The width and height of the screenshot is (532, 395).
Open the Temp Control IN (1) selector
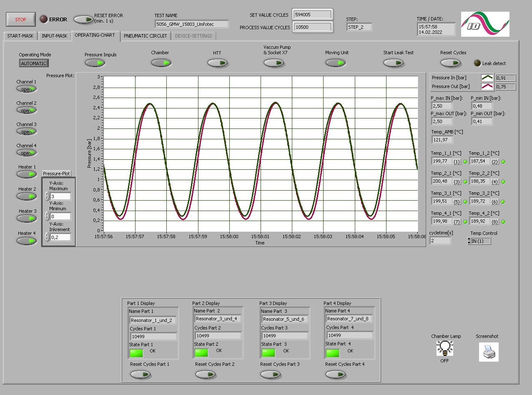(479, 241)
